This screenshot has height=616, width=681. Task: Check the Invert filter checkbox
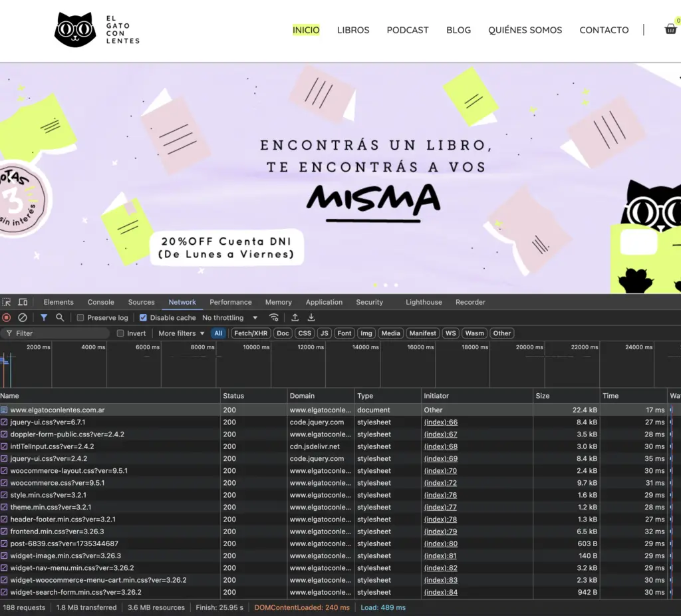120,333
